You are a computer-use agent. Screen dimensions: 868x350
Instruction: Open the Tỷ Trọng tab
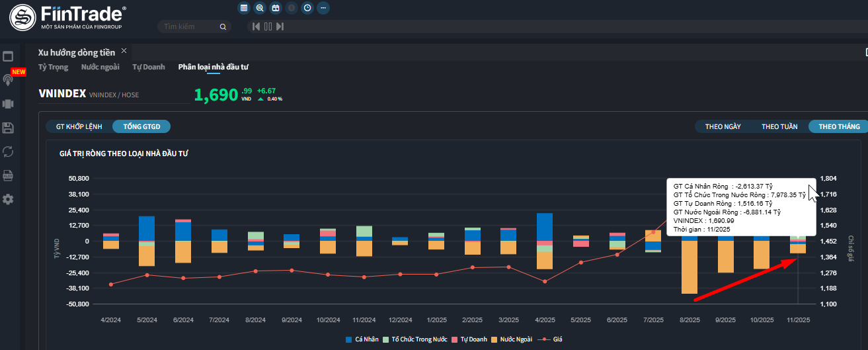tap(53, 67)
